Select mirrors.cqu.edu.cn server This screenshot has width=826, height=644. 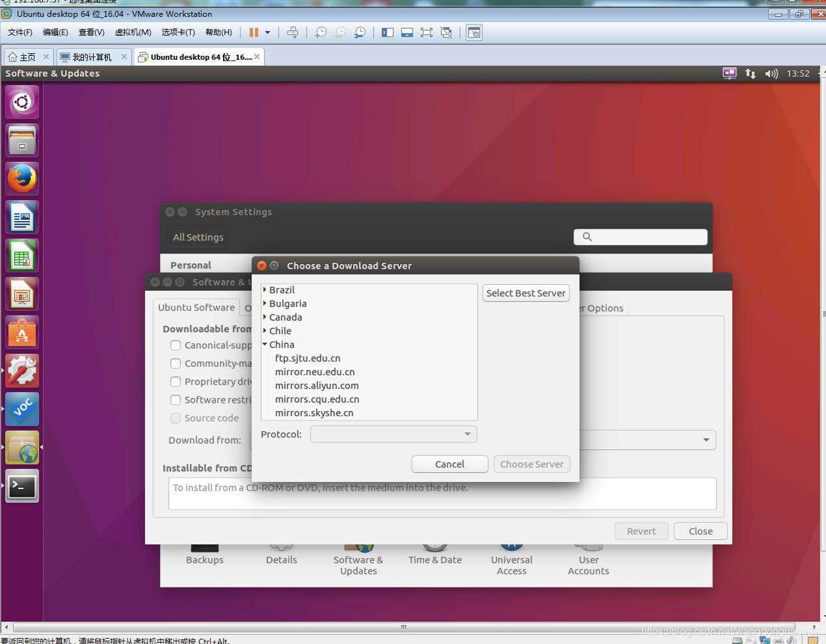point(317,399)
